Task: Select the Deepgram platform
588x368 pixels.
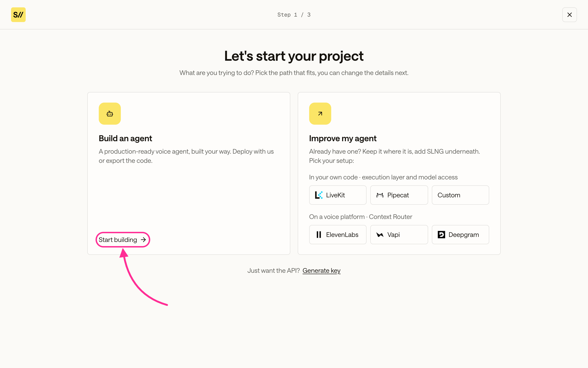Action: (x=460, y=235)
